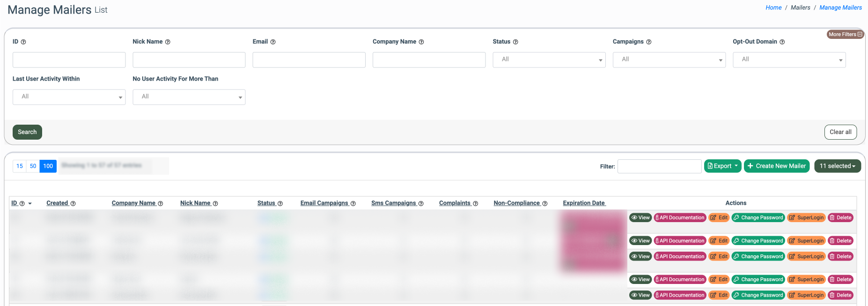
Task: Click the help icon next to Email Campaigns column
Action: (x=353, y=204)
